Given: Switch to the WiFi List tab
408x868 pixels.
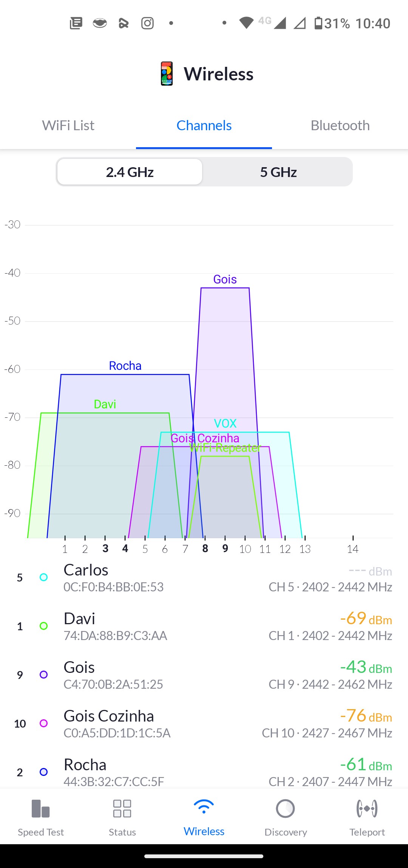Looking at the screenshot, I should 68,126.
